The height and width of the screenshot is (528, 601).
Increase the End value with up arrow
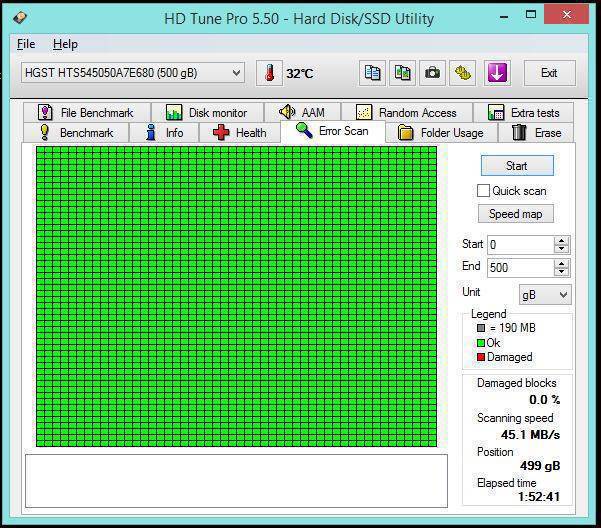(x=562, y=264)
